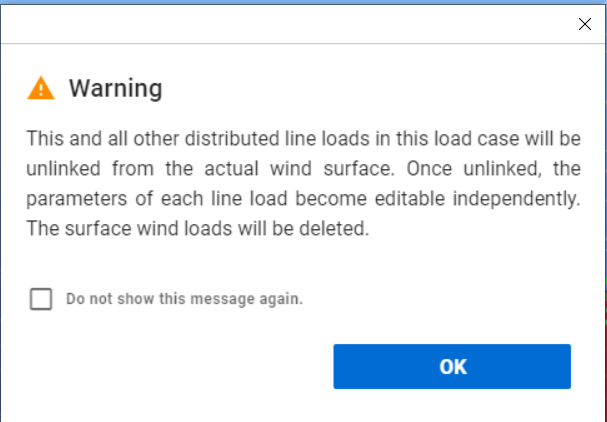This screenshot has width=607, height=422.
Task: Click the orange warning triangle icon
Action: pos(41,88)
